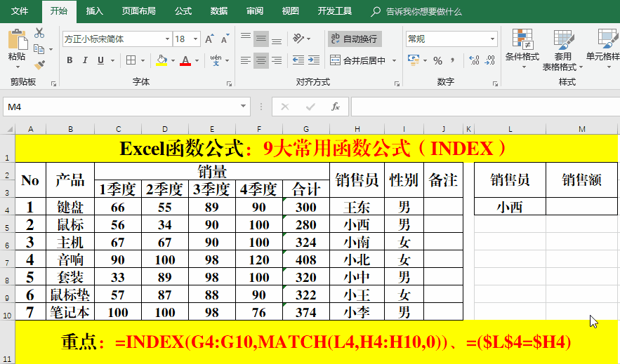Open the 公式 (Formulas) tab
The height and width of the screenshot is (364, 620).
pyautogui.click(x=183, y=11)
